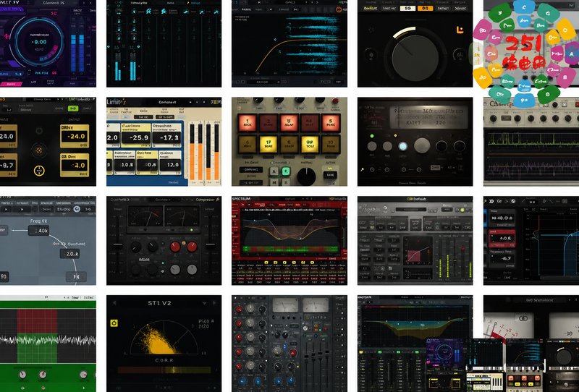579x392 pixels.
Task: Click the red selected waveform region
Action: click(x=37, y=322)
